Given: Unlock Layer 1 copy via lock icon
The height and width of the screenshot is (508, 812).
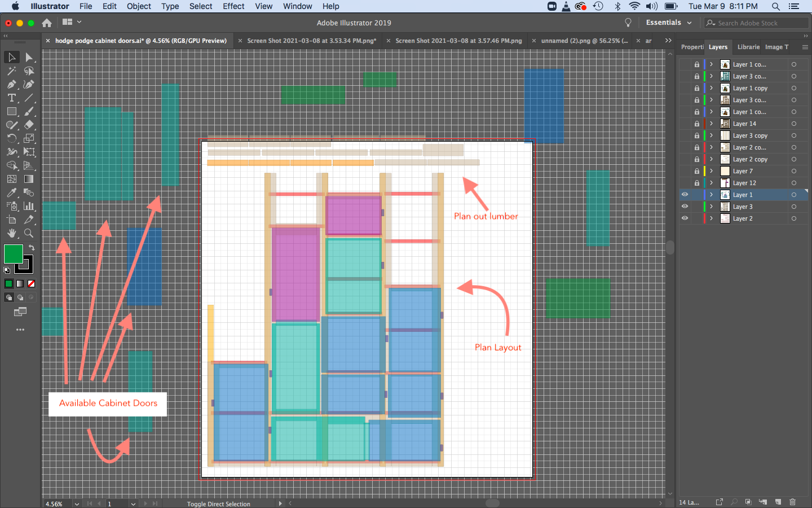Looking at the screenshot, I should 697,88.
